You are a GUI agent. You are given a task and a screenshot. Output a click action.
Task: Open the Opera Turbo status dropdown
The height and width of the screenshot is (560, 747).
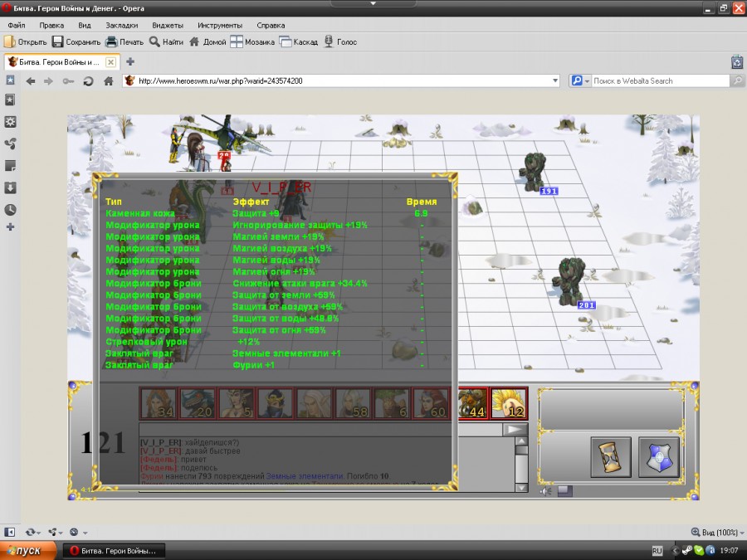(78, 532)
